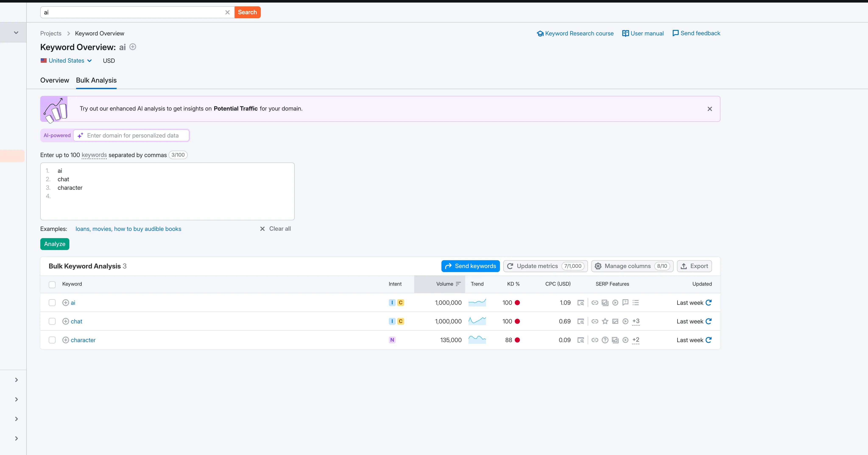Dismiss the Potential Traffic banner
The width and height of the screenshot is (868, 455).
(710, 109)
